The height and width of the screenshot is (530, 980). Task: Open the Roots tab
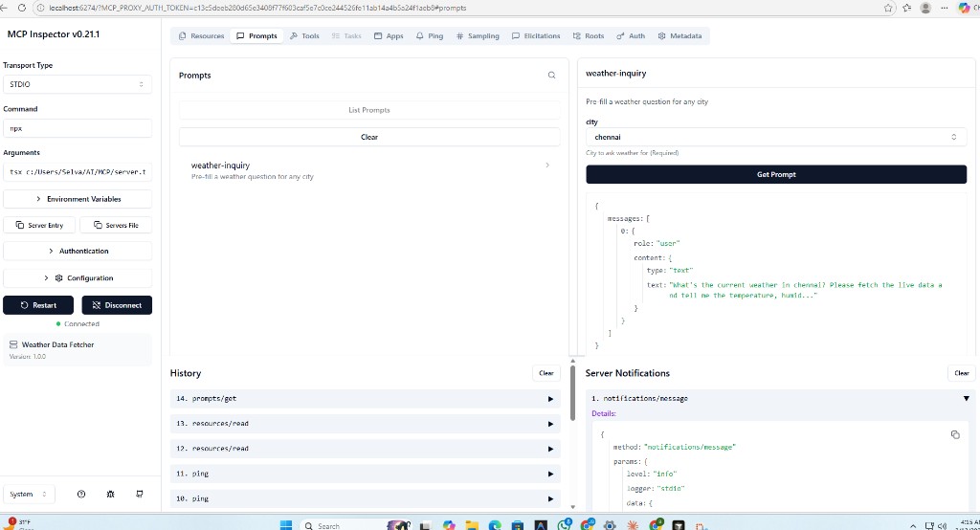(x=589, y=36)
